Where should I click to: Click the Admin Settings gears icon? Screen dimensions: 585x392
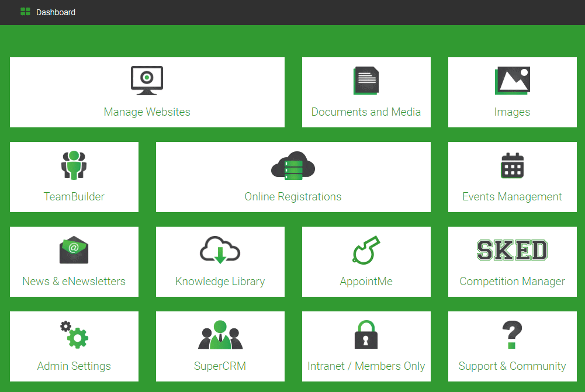(74, 335)
